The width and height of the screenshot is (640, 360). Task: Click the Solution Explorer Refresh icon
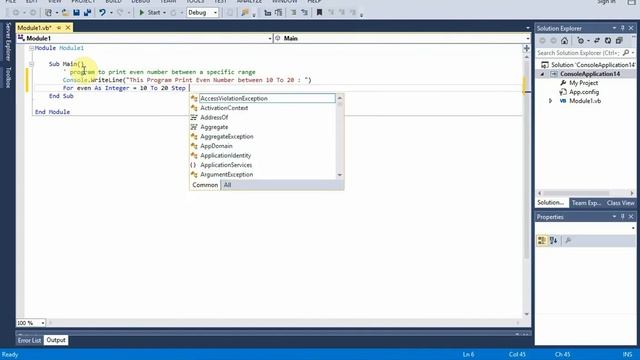click(608, 40)
